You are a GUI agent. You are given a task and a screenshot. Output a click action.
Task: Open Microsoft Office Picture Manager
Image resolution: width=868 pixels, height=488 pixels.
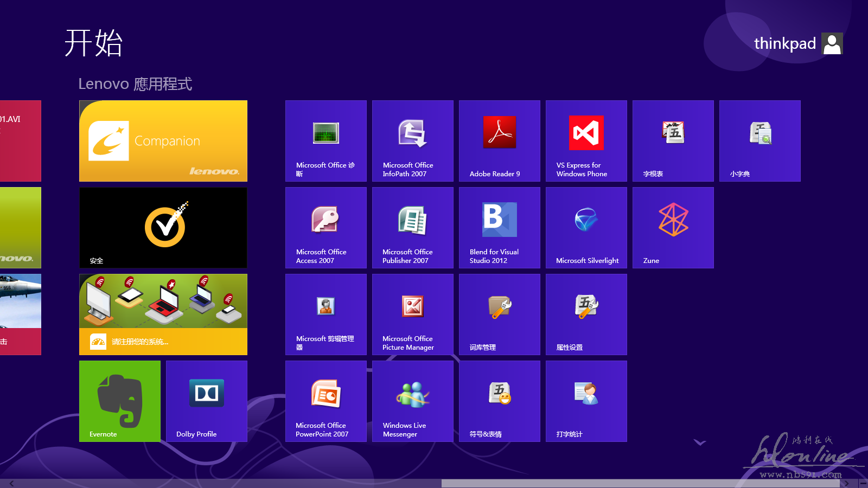pos(412,314)
